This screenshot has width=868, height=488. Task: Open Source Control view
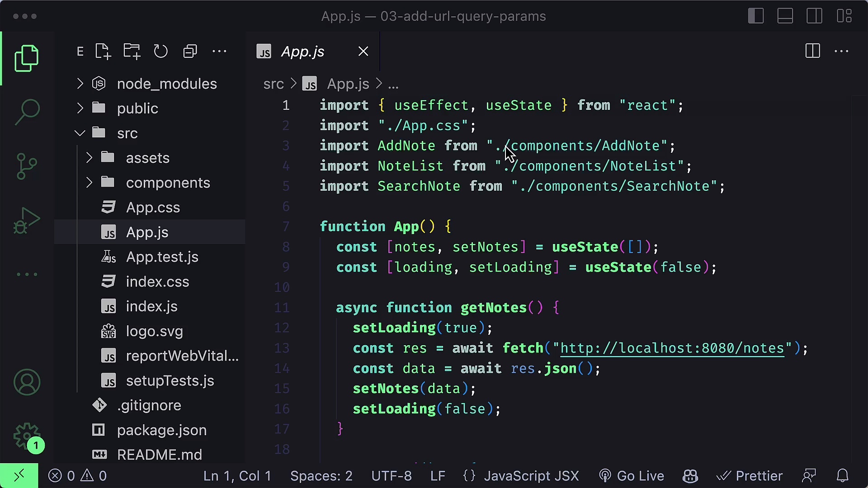point(27,166)
